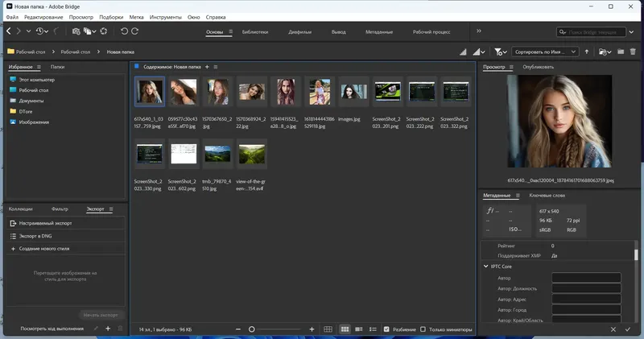Open the Сортировать по Имя dropdown

[545, 52]
